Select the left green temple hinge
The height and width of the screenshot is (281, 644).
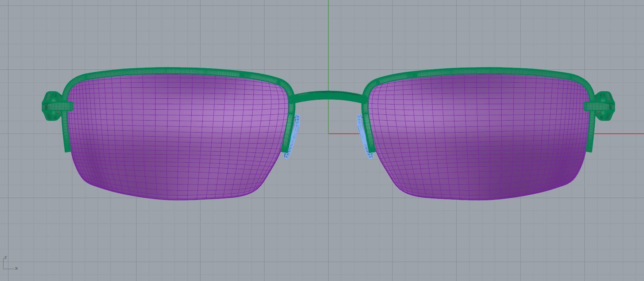(57, 106)
